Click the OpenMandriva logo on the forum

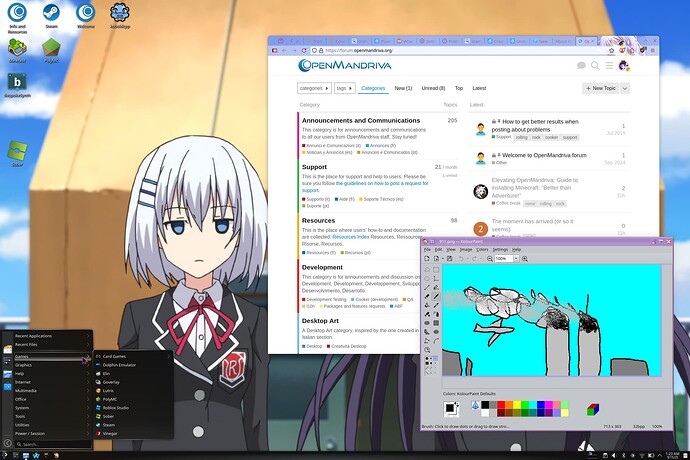pos(345,65)
